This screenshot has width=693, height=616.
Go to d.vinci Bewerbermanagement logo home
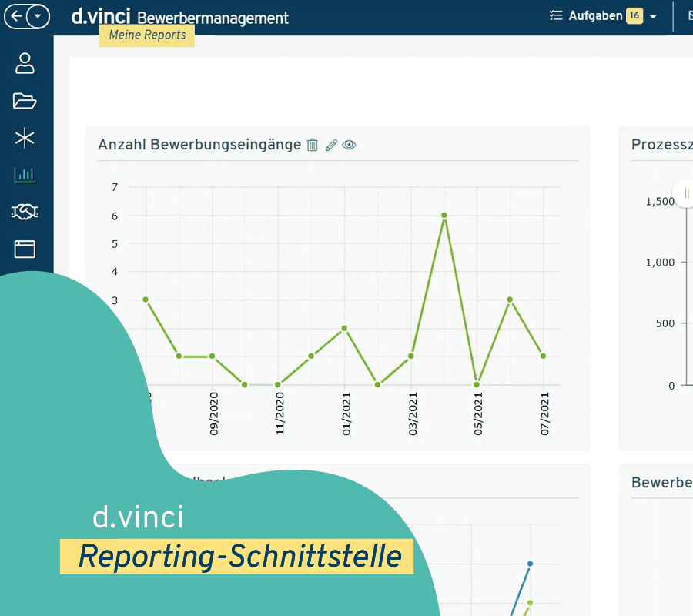coord(180,17)
